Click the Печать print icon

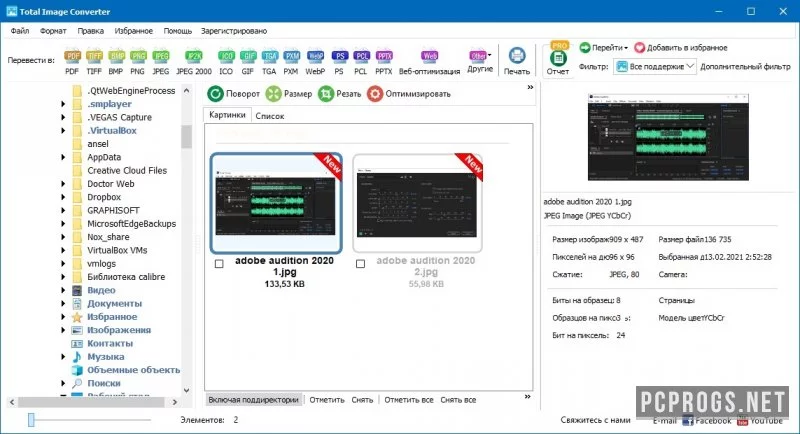[x=517, y=61]
